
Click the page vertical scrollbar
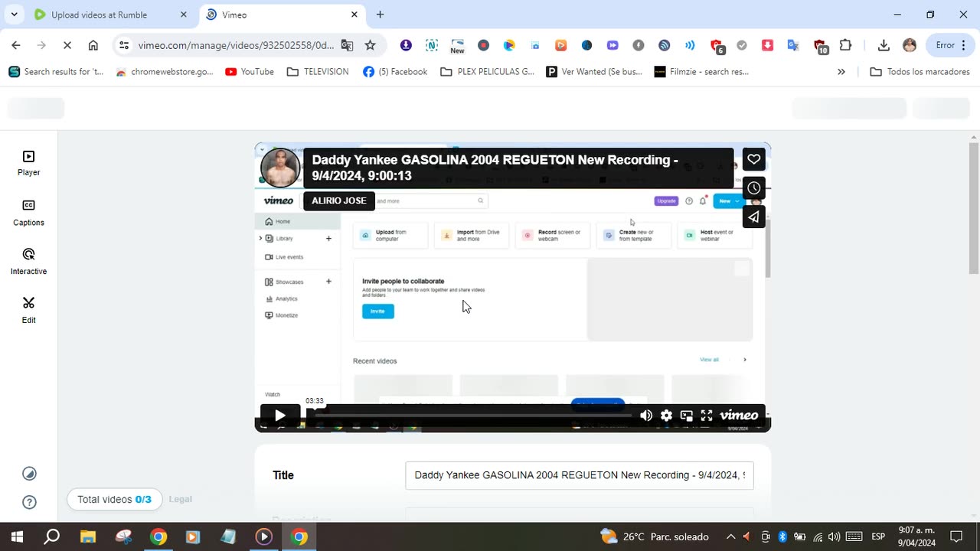974,207
